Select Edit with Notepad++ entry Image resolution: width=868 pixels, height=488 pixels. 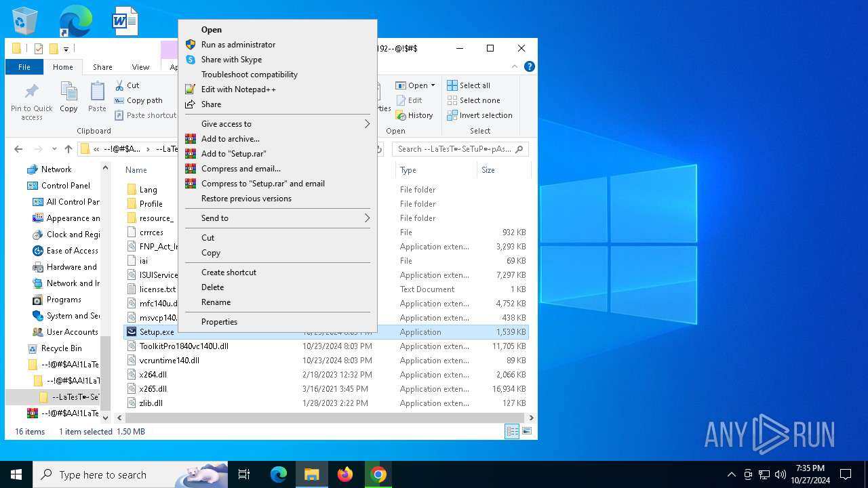coord(238,89)
